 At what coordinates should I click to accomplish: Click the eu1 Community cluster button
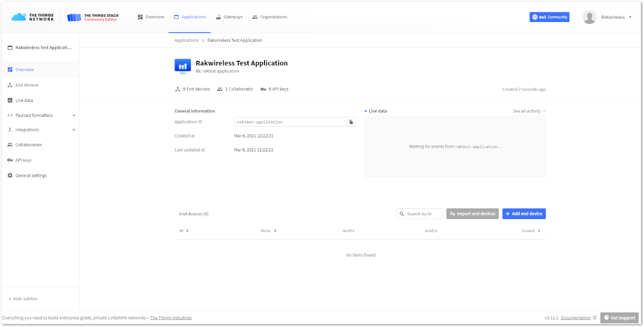click(x=549, y=17)
